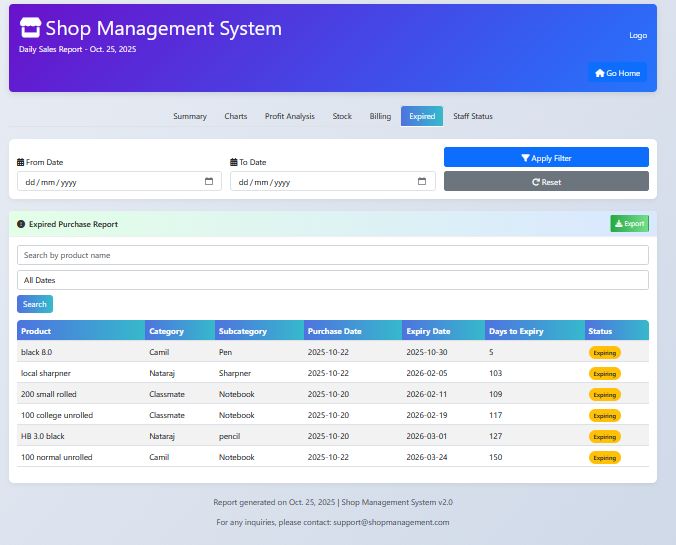
Task: Click the Search by product name field
Action: (x=332, y=255)
